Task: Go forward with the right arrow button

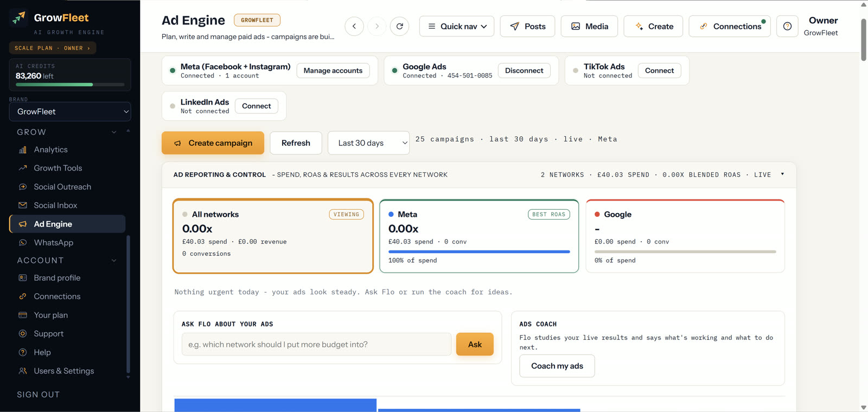Action: click(x=377, y=26)
